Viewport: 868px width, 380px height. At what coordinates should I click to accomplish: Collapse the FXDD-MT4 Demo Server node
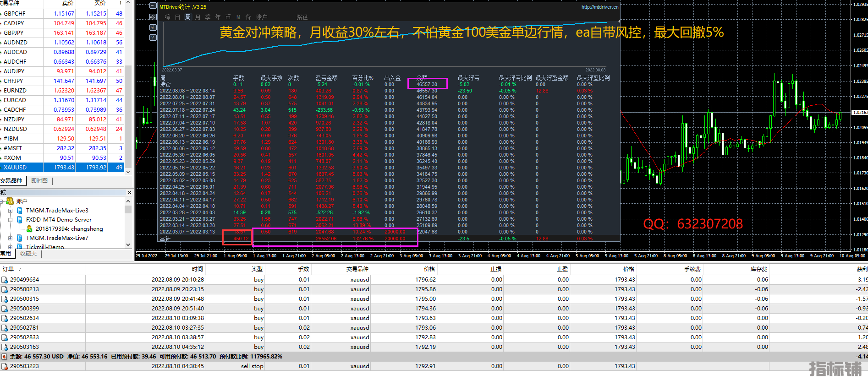[11, 220]
